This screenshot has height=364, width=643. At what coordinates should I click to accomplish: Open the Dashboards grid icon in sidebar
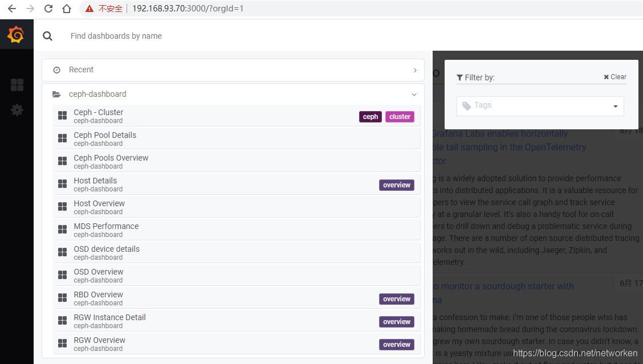click(x=17, y=85)
